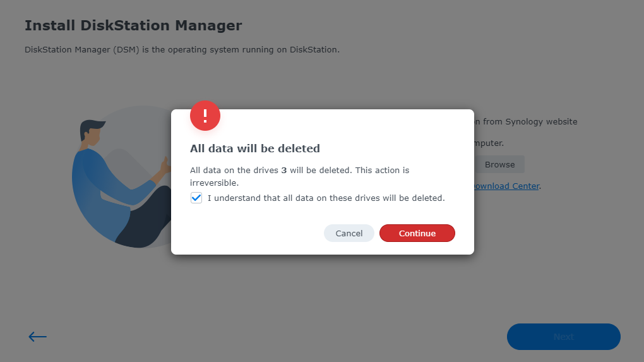Uncheck the data deletion acknowledgment checkbox
This screenshot has height=362, width=644.
pyautogui.click(x=196, y=198)
